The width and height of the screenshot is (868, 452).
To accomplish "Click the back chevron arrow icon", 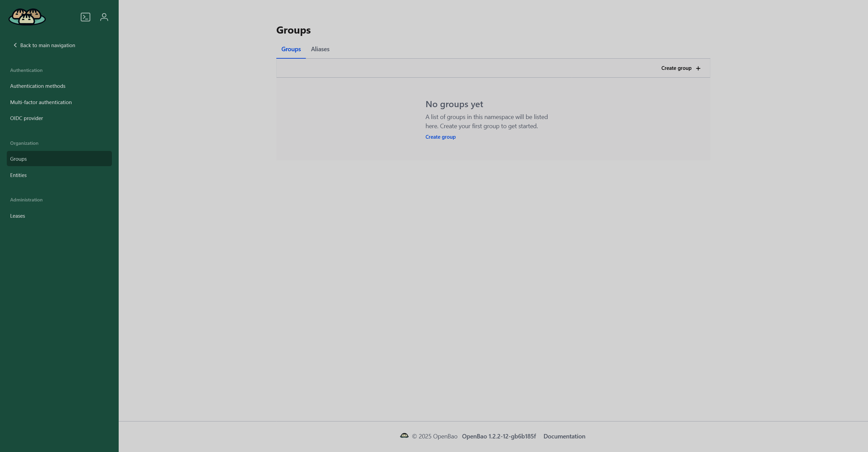I will click(15, 45).
